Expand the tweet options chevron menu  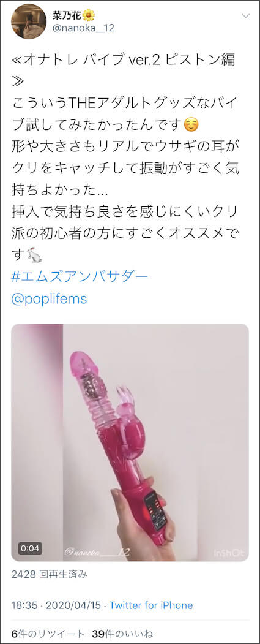coord(245,17)
